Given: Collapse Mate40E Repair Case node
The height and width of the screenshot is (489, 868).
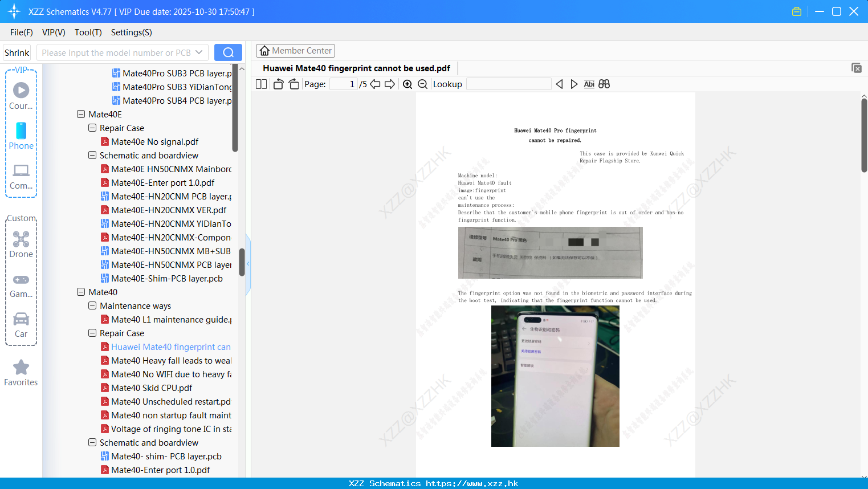Looking at the screenshot, I should [92, 128].
